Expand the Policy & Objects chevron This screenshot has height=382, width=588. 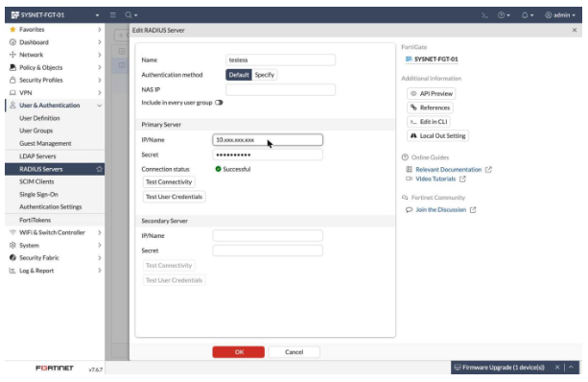tap(100, 67)
